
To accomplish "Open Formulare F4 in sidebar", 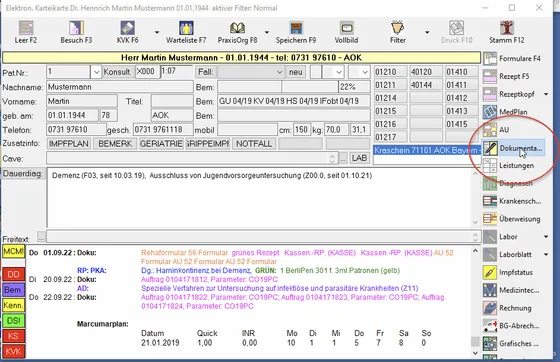I will [x=512, y=59].
